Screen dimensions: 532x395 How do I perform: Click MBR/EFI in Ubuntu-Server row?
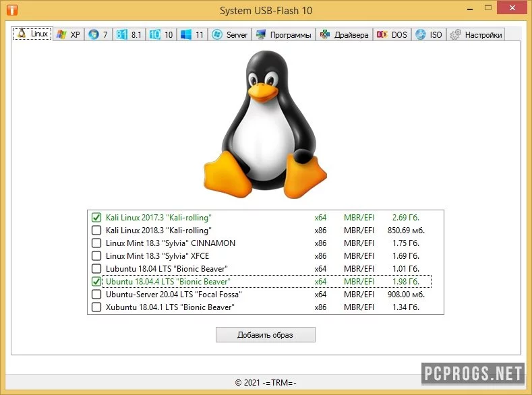(x=359, y=294)
